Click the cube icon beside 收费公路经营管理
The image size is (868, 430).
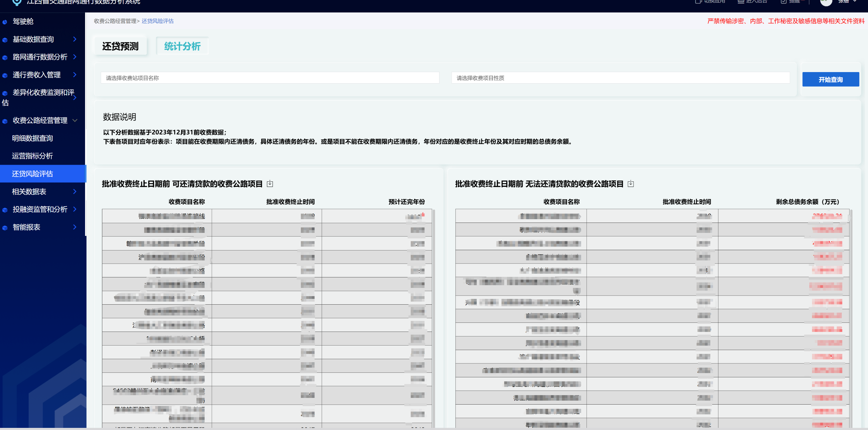click(x=5, y=121)
